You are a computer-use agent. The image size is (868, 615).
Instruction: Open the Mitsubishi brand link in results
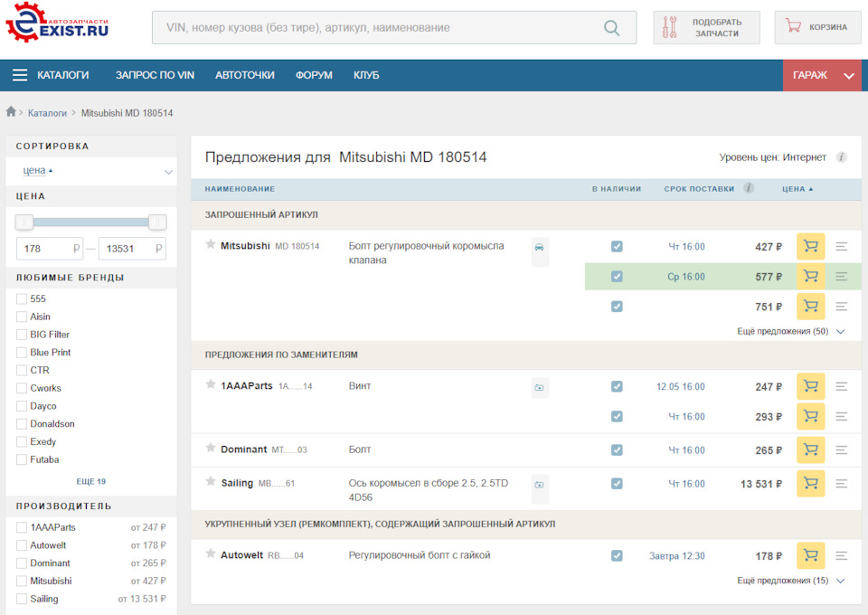tap(245, 245)
